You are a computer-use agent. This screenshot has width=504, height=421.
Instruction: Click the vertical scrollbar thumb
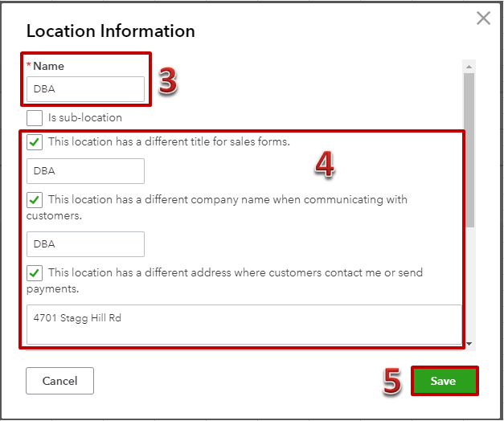coord(469,150)
